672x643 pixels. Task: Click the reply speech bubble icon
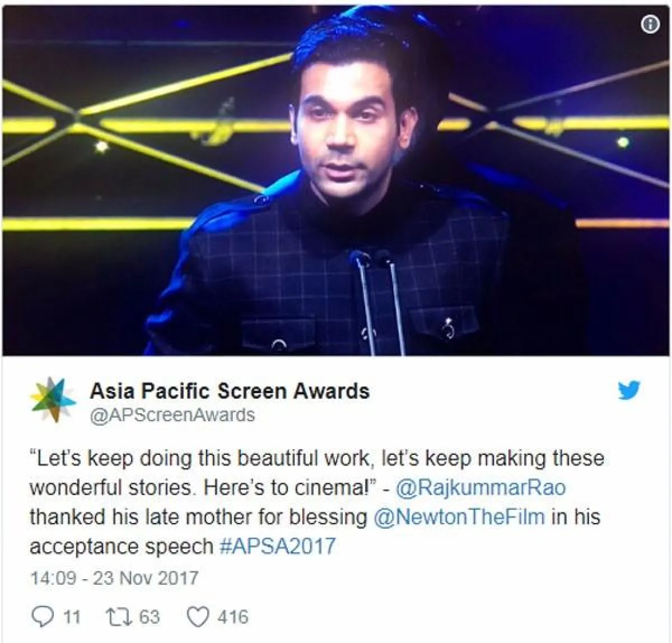point(42,617)
